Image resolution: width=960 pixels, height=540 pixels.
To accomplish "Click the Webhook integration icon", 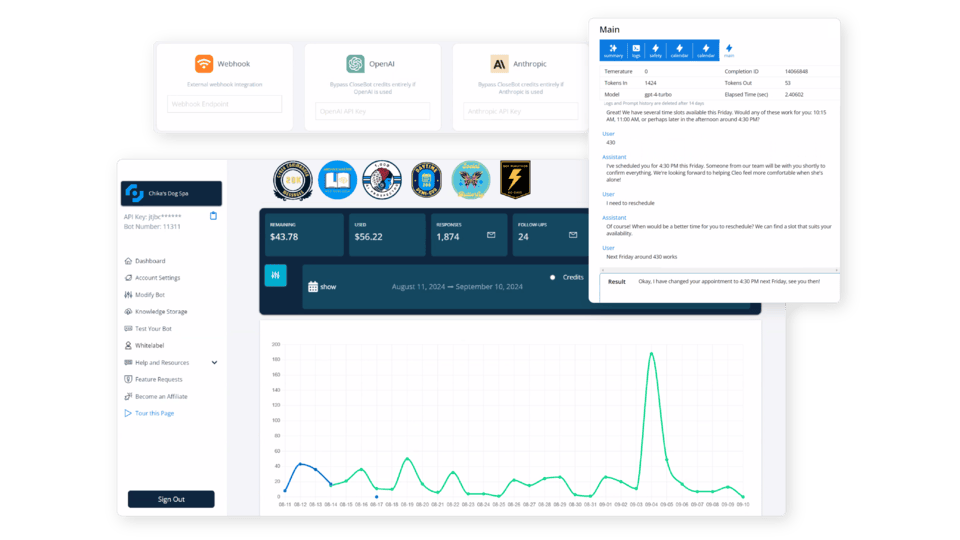I will click(204, 64).
